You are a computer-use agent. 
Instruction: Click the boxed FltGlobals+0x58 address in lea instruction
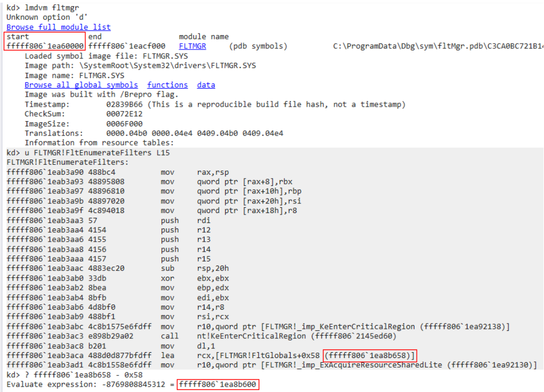click(370, 355)
